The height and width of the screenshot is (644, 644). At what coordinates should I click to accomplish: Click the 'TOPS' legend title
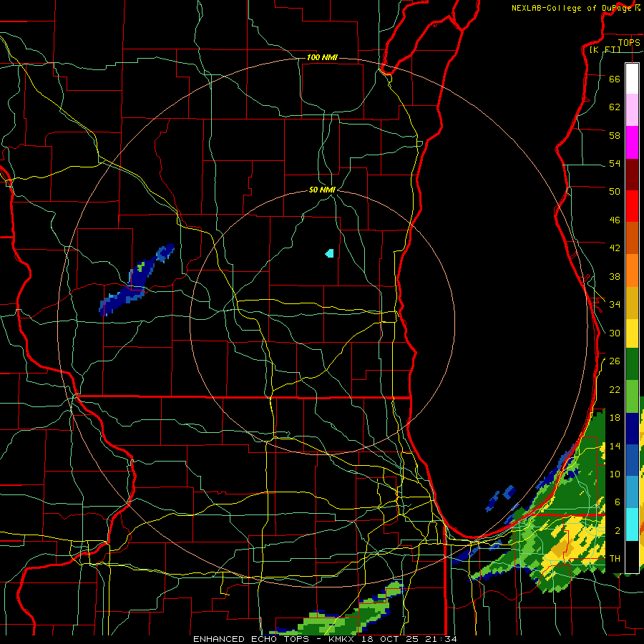click(629, 42)
